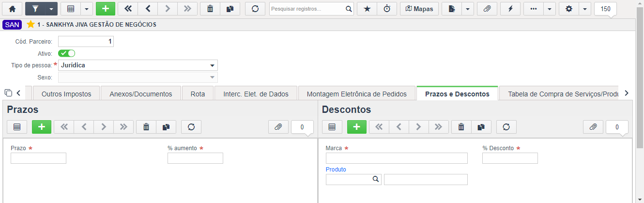The width and height of the screenshot is (644, 203).
Task: Switch to the Outros Impostos tab
Action: coord(66,94)
